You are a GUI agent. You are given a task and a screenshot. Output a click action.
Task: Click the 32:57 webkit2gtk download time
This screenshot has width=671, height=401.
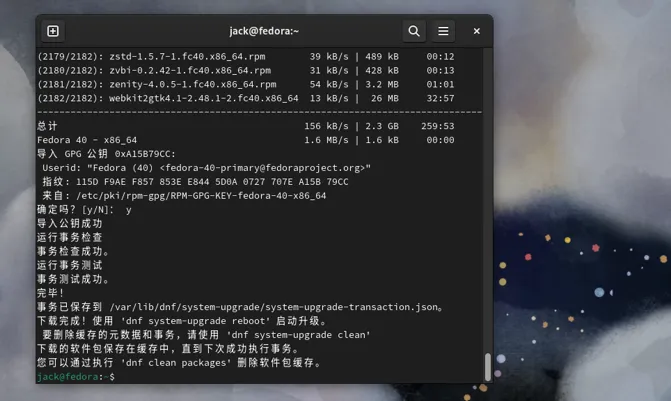(440, 98)
